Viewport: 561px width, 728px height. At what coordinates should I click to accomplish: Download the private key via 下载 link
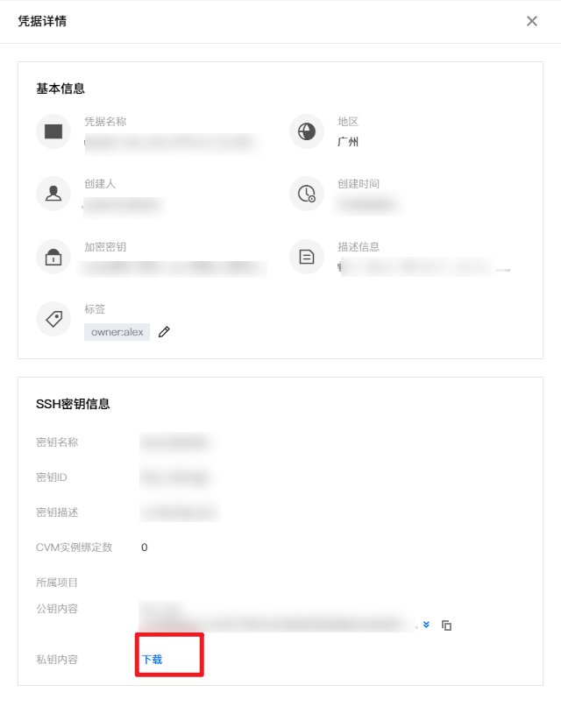(x=152, y=660)
